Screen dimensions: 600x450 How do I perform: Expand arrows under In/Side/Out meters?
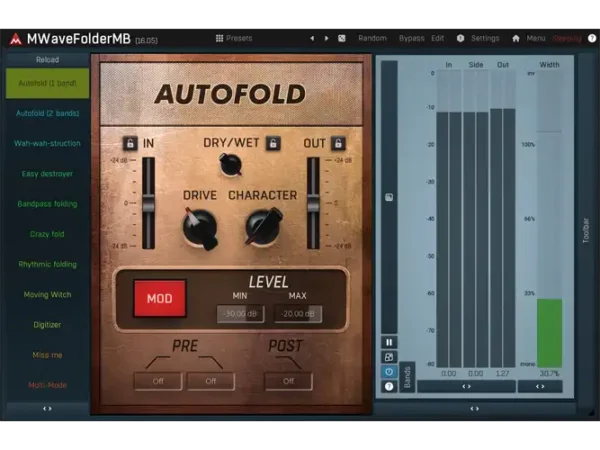pos(466,386)
